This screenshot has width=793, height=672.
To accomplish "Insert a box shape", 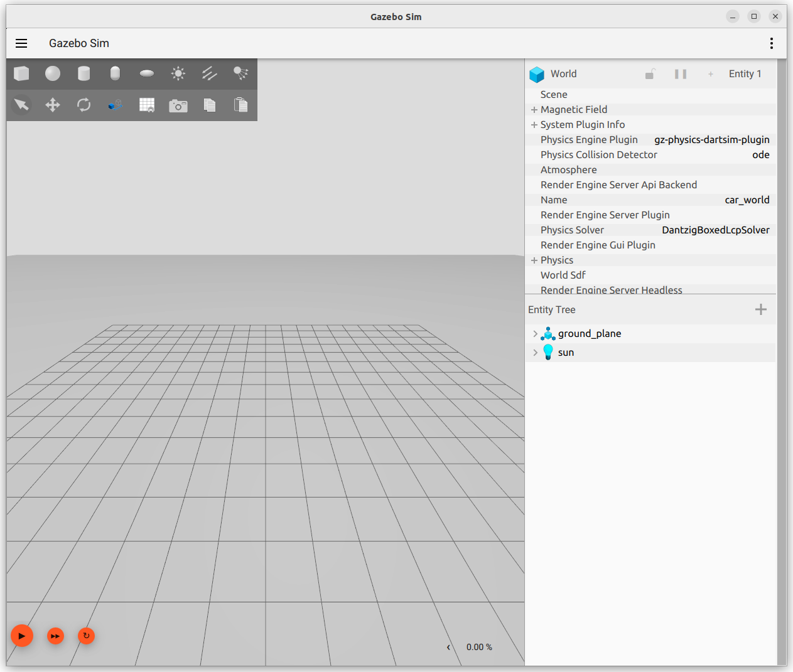I will (21, 73).
